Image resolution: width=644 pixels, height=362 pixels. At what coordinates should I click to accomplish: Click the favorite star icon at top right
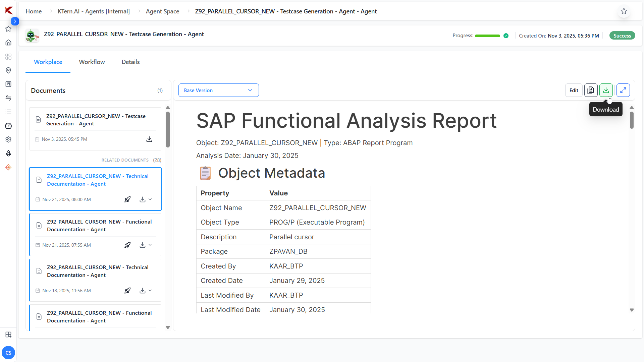(624, 11)
